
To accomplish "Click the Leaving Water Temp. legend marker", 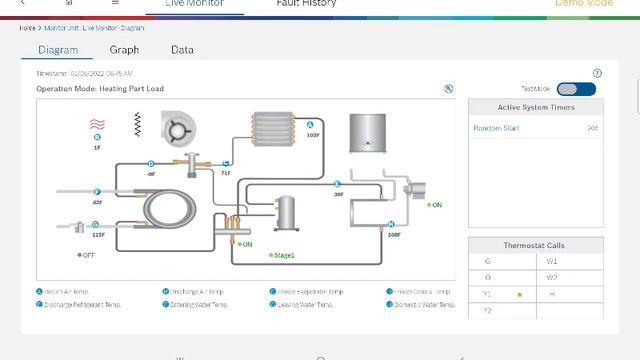I will (273, 304).
